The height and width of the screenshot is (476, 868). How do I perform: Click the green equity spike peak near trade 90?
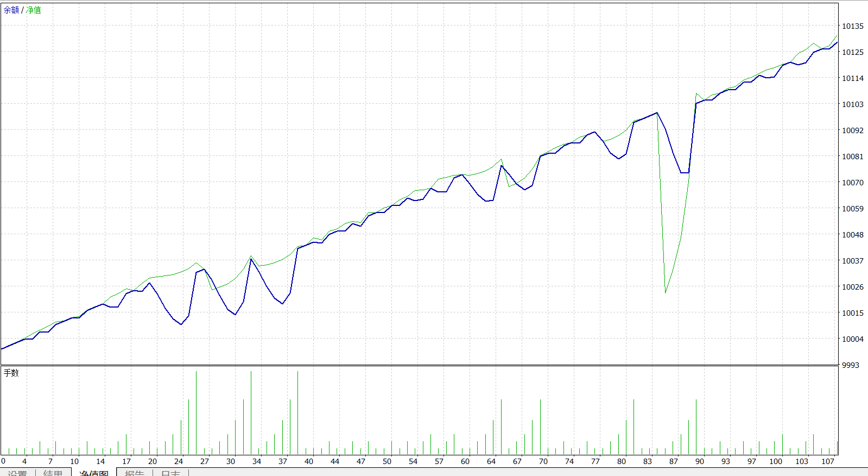point(696,93)
